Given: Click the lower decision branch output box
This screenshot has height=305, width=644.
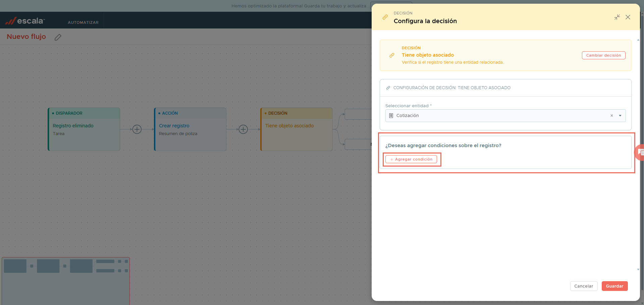Looking at the screenshot, I should [358, 144].
